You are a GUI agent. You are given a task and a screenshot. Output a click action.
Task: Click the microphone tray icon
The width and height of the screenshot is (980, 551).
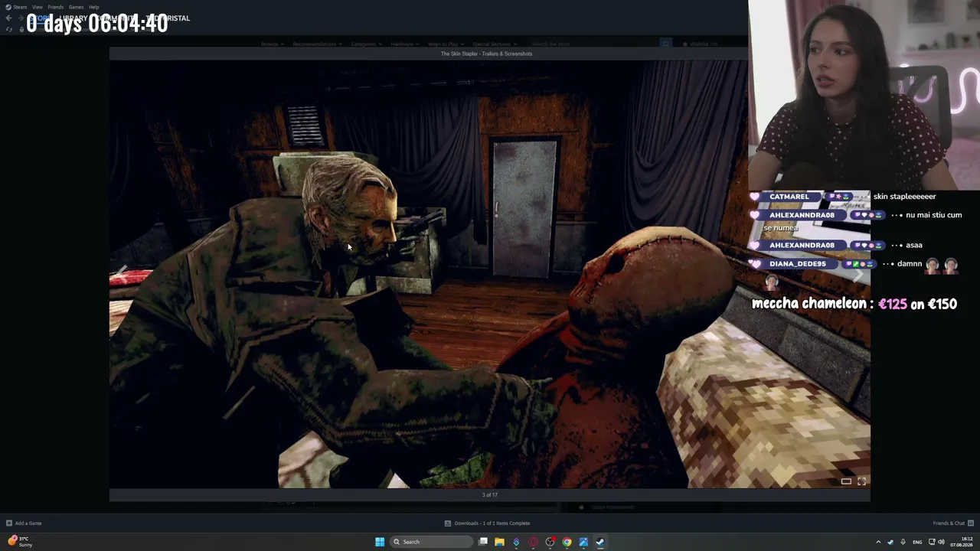(x=903, y=543)
